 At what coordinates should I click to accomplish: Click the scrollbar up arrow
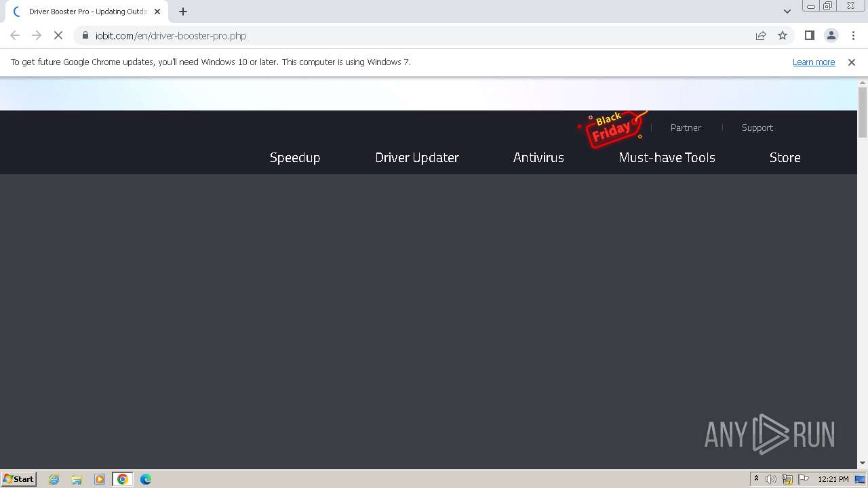click(x=863, y=82)
